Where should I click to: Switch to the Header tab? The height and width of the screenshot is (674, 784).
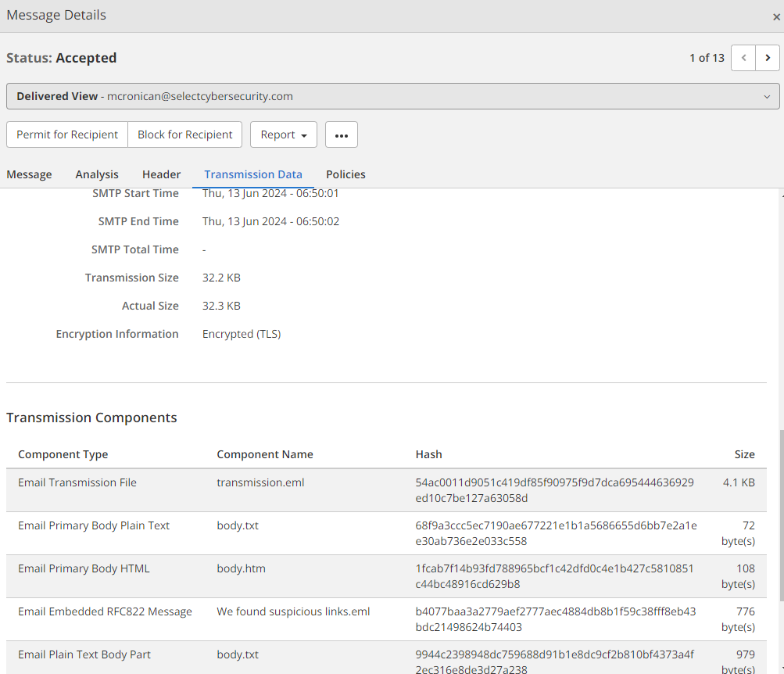[161, 174]
